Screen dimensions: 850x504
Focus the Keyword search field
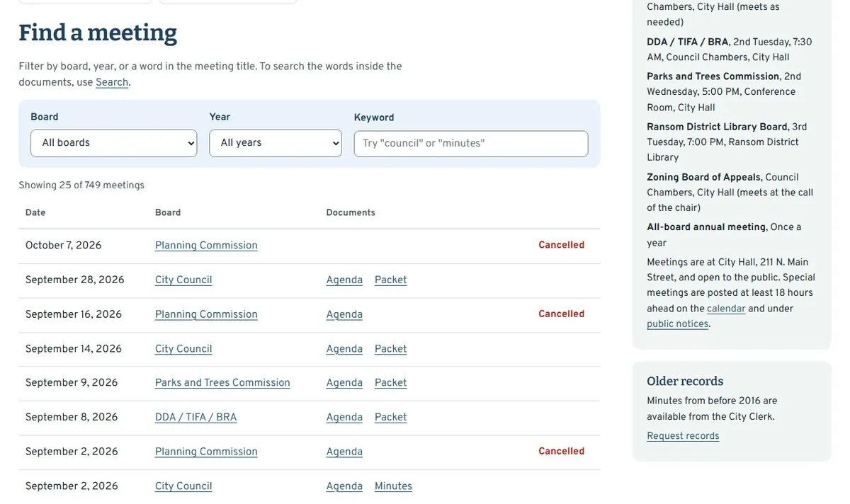(x=470, y=144)
